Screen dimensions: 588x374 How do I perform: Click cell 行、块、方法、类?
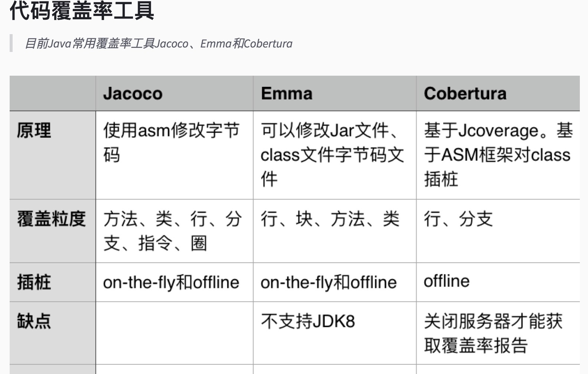click(335, 231)
